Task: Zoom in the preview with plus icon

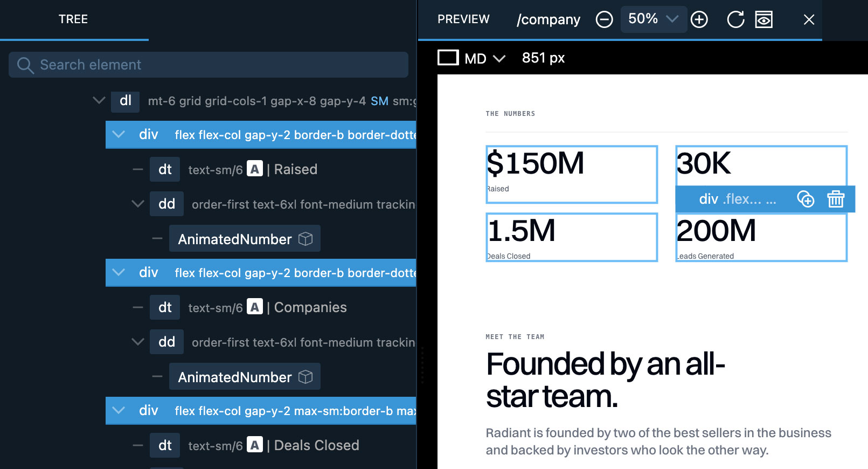Action: [x=699, y=20]
